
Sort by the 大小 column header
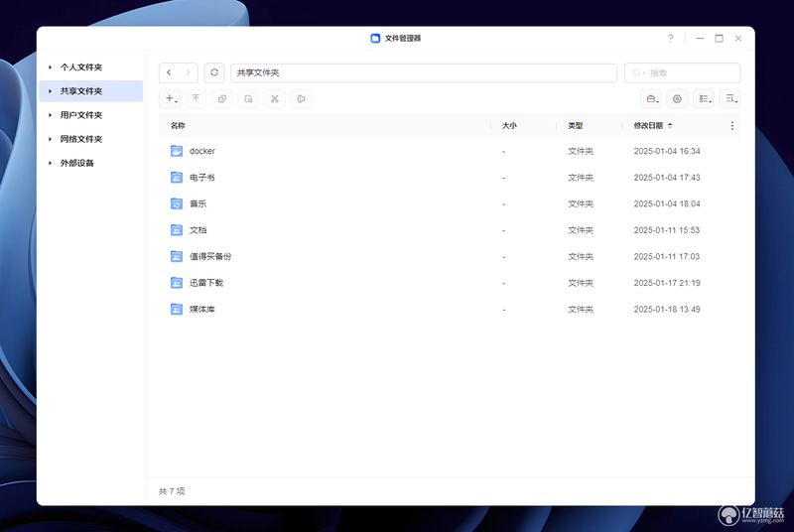pos(509,125)
